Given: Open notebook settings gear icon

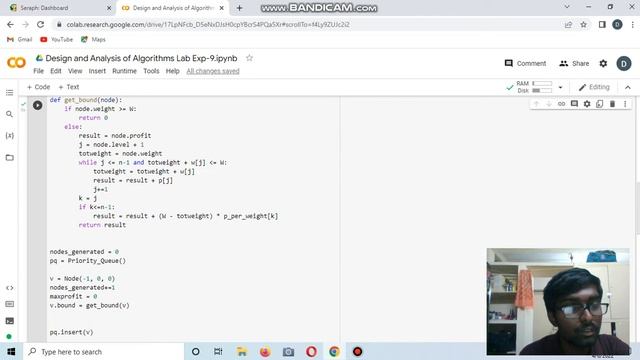Looking at the screenshot, I should [603, 63].
